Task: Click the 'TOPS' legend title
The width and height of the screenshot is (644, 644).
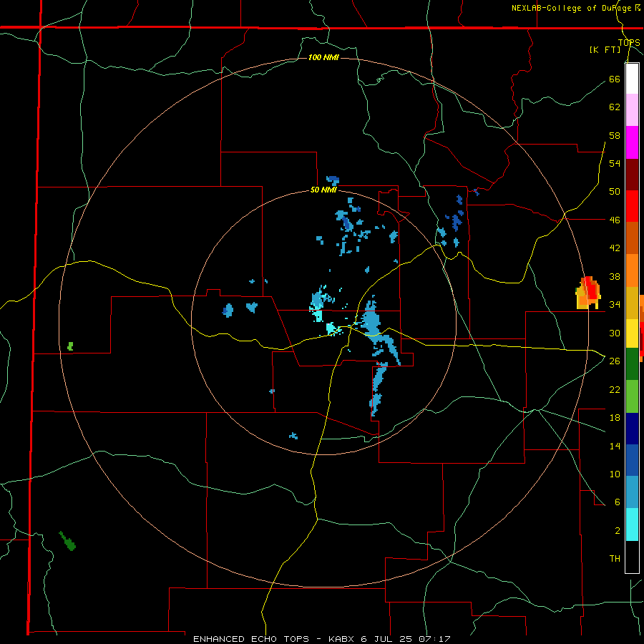Action: pyautogui.click(x=629, y=43)
